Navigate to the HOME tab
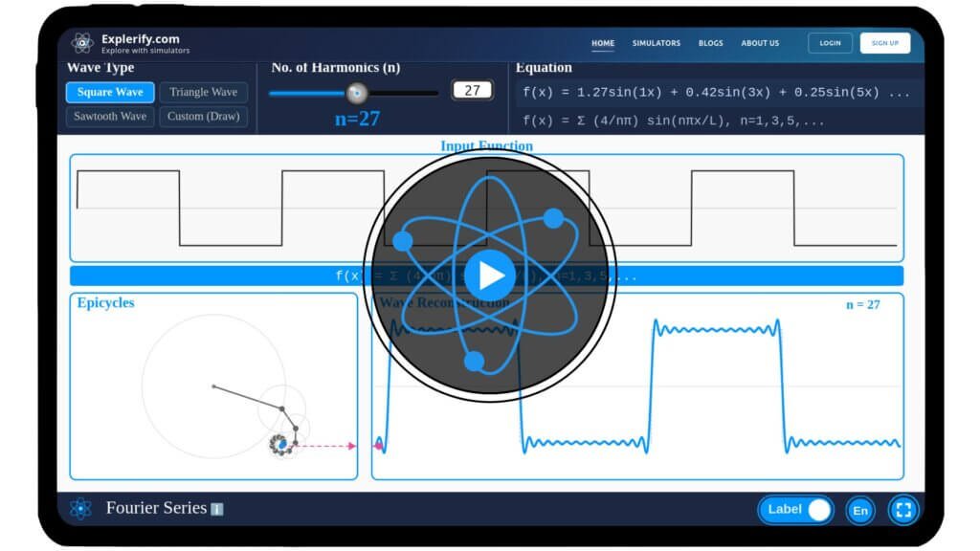980x551 pixels. coord(603,43)
